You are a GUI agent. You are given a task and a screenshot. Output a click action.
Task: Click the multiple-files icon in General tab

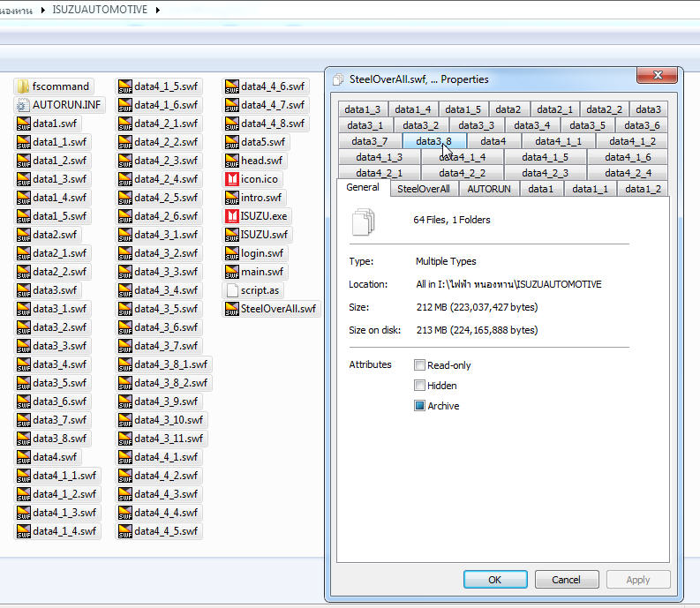tap(363, 221)
